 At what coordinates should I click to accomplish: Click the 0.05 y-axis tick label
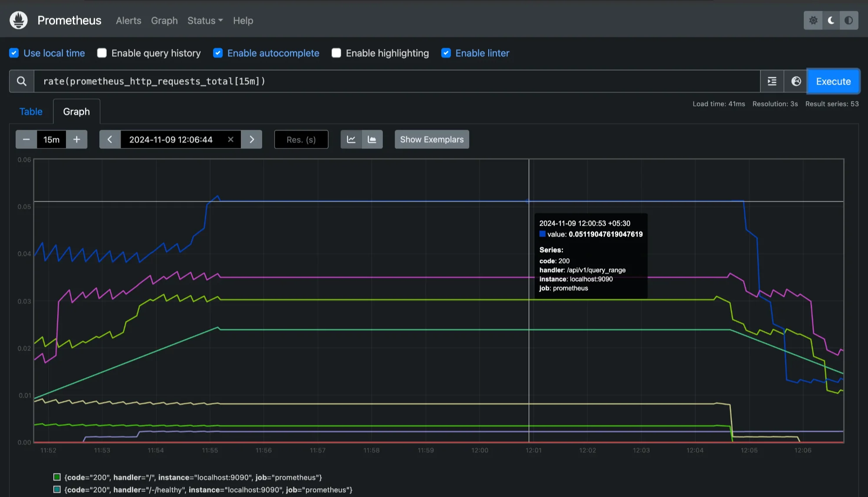[x=24, y=207]
